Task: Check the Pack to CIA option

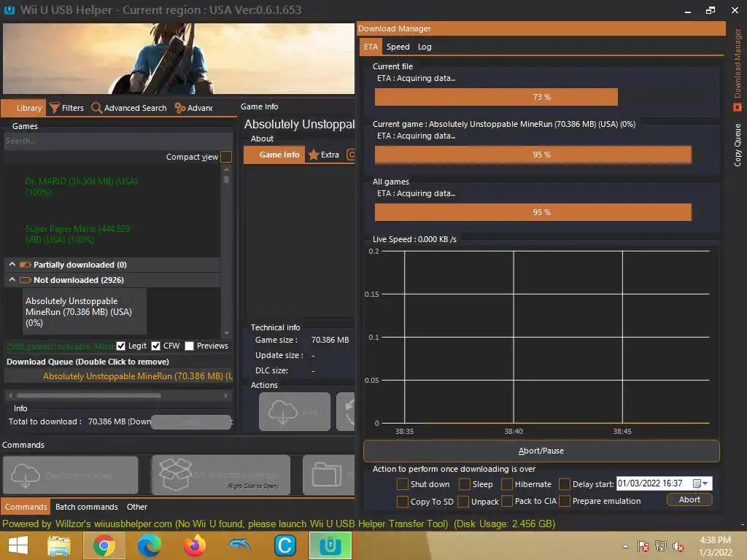Action: click(507, 502)
